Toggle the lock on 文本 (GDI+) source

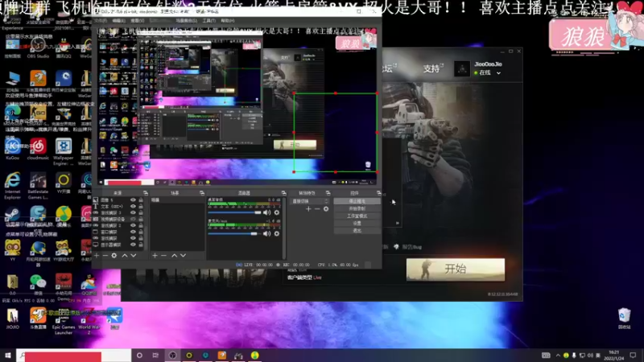(140, 207)
